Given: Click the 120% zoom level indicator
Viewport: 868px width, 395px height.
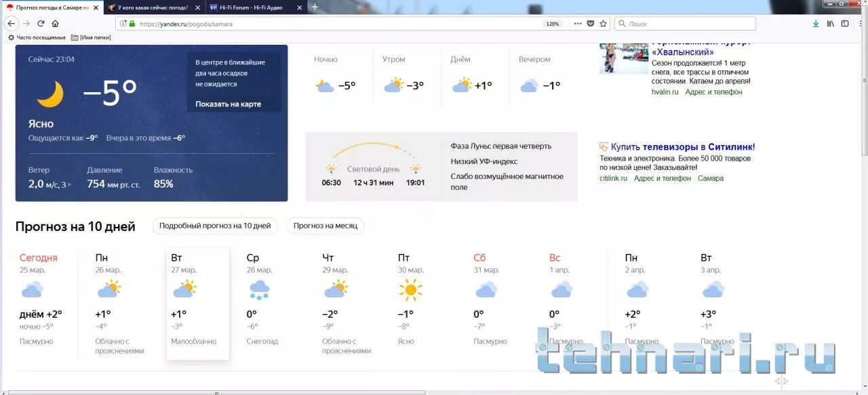Looking at the screenshot, I should coord(552,23).
